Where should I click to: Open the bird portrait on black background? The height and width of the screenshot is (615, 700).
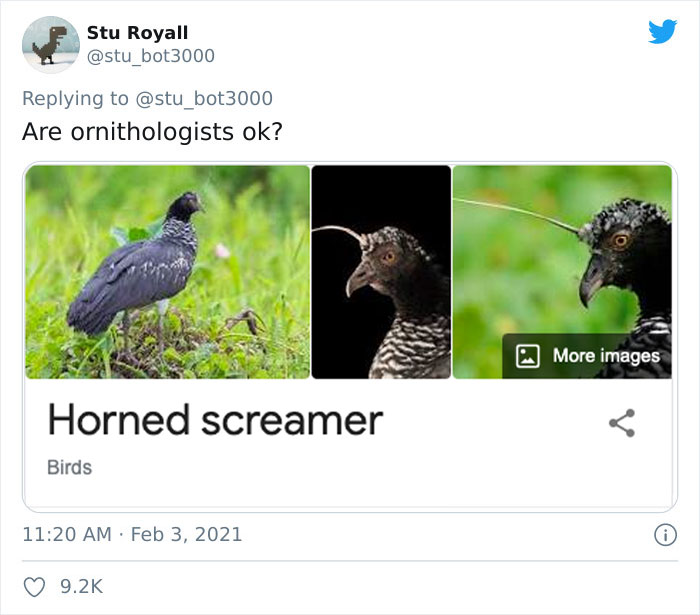point(381,272)
